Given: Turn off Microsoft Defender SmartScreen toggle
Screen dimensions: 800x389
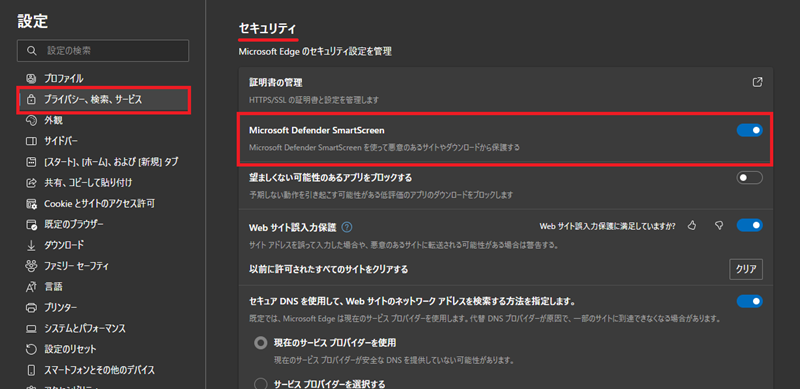Looking at the screenshot, I should pos(749,130).
